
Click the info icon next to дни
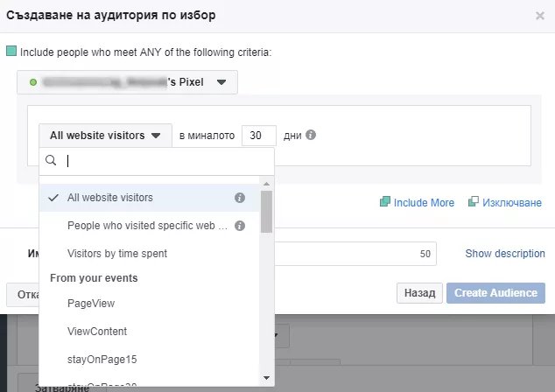311,135
